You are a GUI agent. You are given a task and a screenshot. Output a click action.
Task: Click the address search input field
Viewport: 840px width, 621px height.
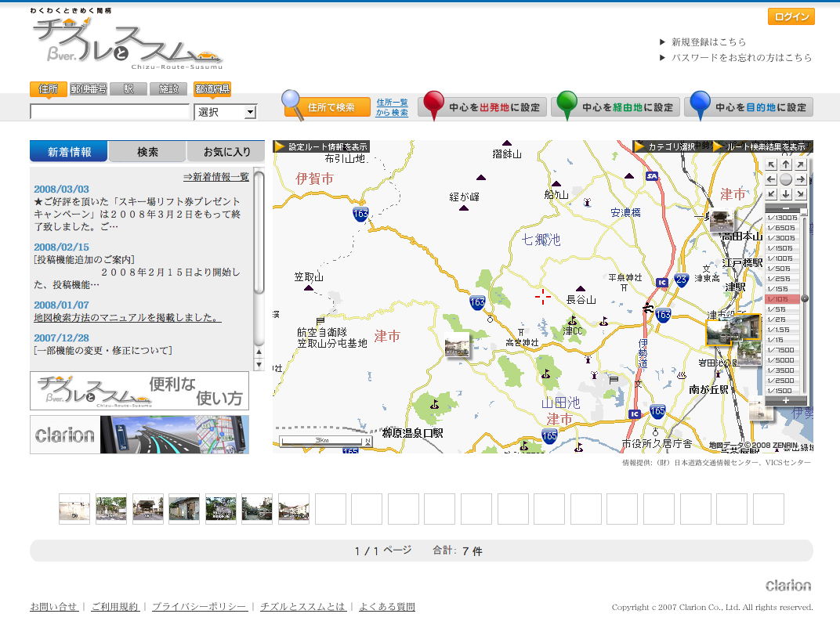click(110, 111)
